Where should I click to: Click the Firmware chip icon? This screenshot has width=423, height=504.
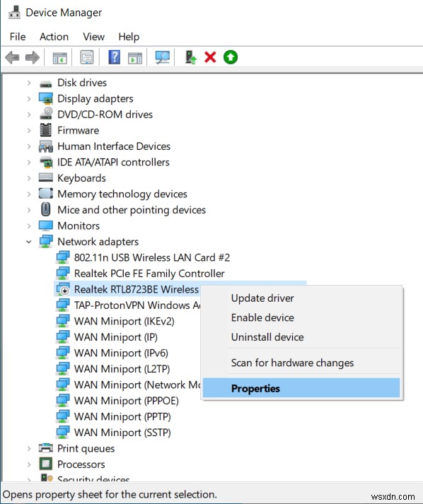[46, 130]
